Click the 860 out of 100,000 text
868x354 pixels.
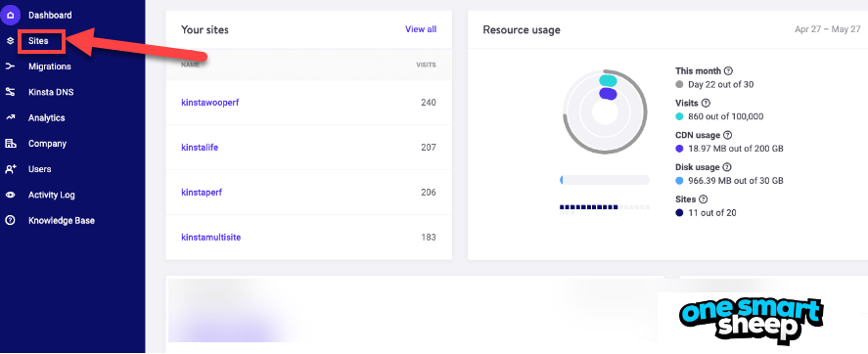coord(726,116)
